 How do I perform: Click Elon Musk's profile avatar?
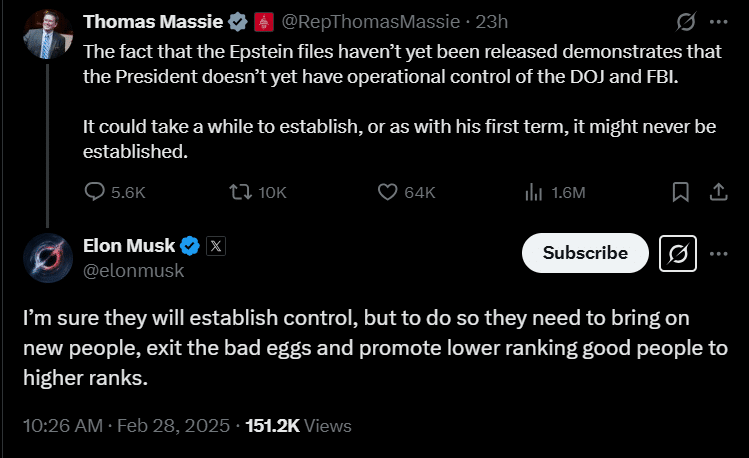coord(46,257)
